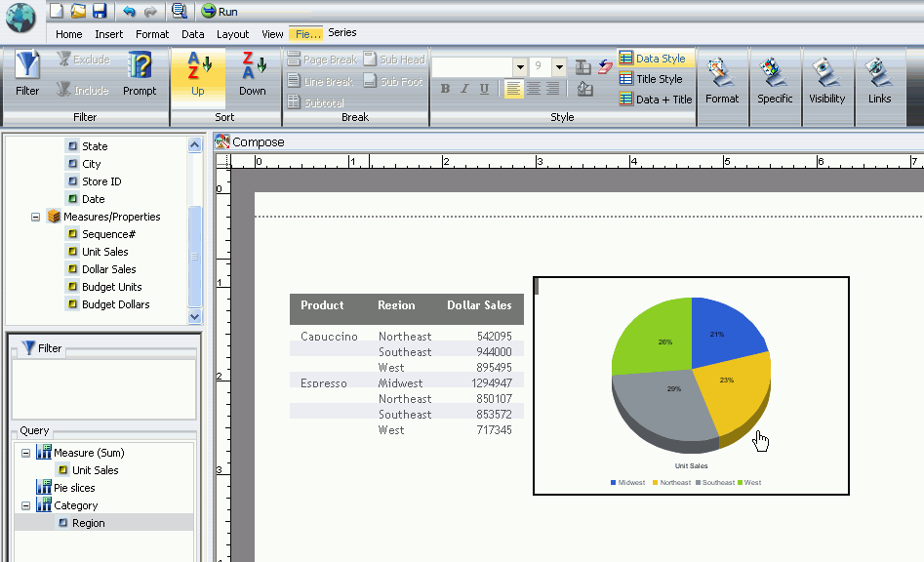Add a Sub Foot
Screen dimensions: 924x562
tap(393, 81)
